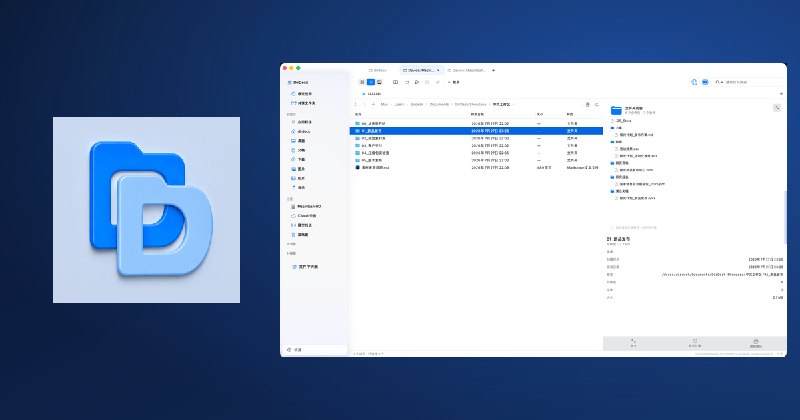Toggle the blue preview panel button
The height and width of the screenshot is (420, 800).
click(705, 82)
